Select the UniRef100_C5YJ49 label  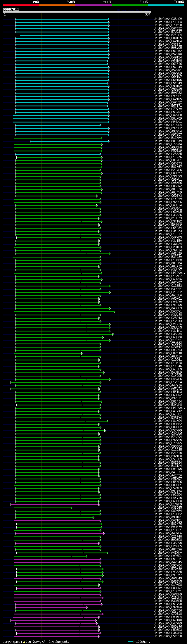click(x=168, y=83)
